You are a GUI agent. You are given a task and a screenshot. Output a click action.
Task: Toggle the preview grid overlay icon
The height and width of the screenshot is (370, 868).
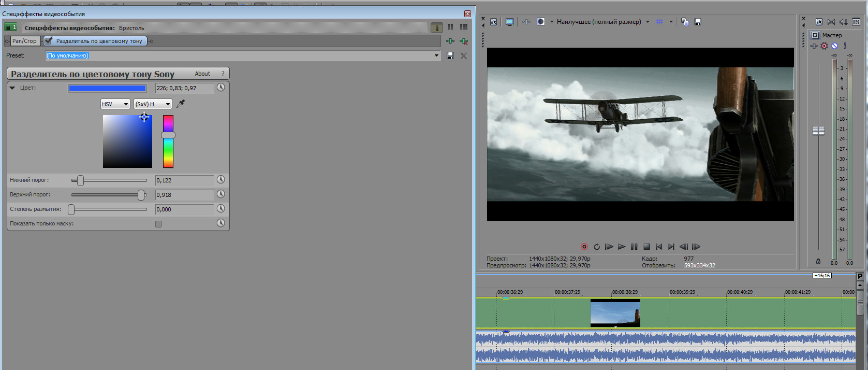pyautogui.click(x=660, y=22)
